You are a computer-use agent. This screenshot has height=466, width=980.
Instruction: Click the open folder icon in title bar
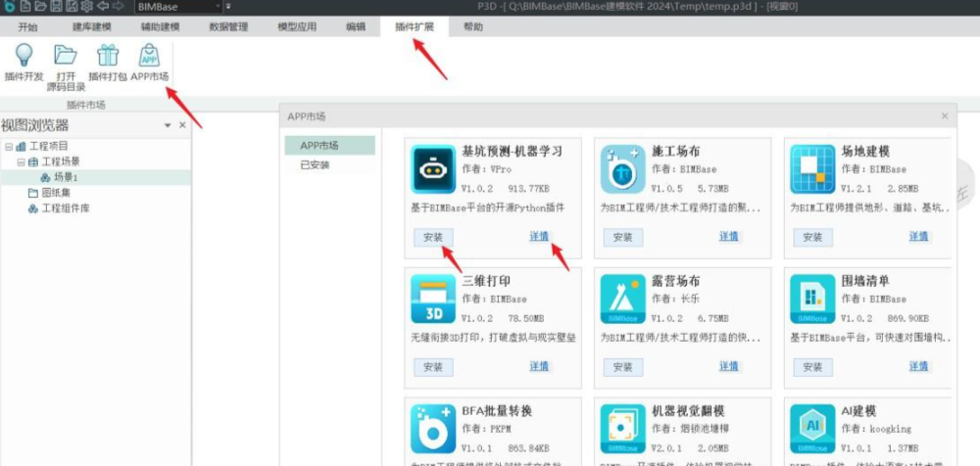click(40, 7)
